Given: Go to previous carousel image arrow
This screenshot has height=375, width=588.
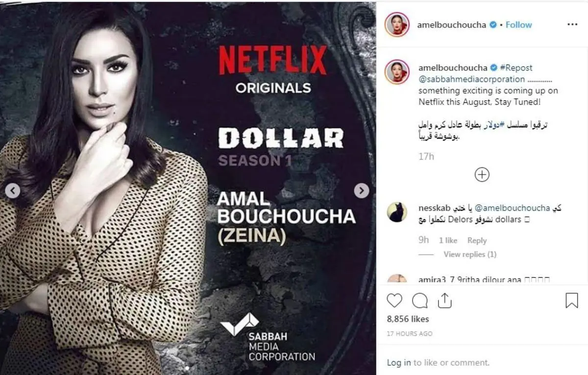Looking at the screenshot, I should pos(13,190).
